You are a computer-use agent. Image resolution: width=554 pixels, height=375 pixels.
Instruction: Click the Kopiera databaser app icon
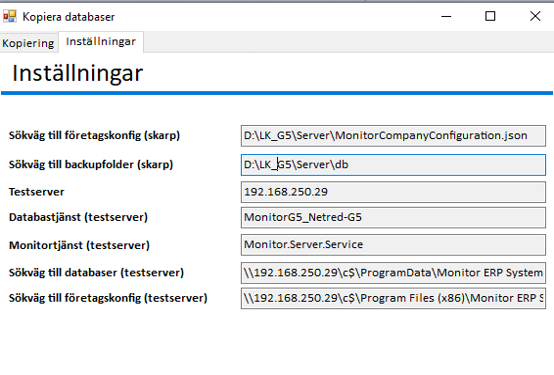point(10,16)
